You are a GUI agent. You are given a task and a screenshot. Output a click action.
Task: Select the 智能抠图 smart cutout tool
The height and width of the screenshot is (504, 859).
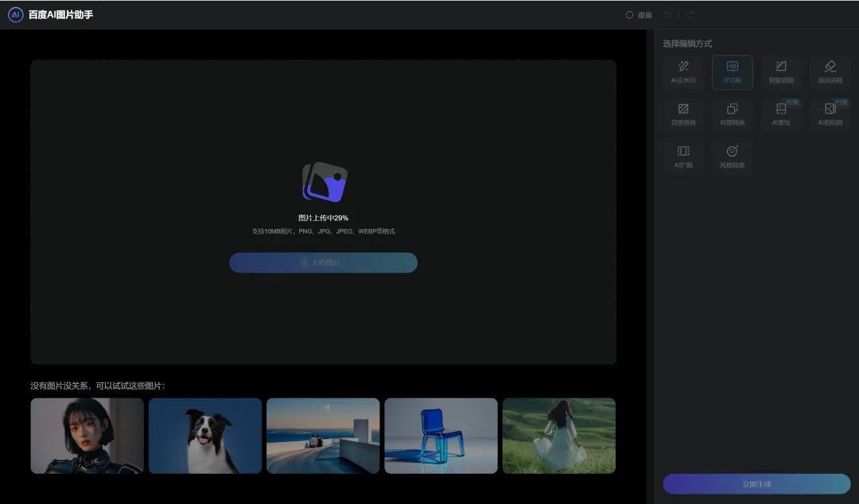[x=781, y=72]
